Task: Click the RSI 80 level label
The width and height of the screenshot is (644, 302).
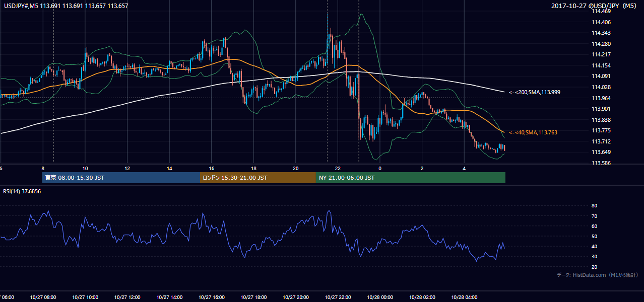Action: (x=594, y=206)
